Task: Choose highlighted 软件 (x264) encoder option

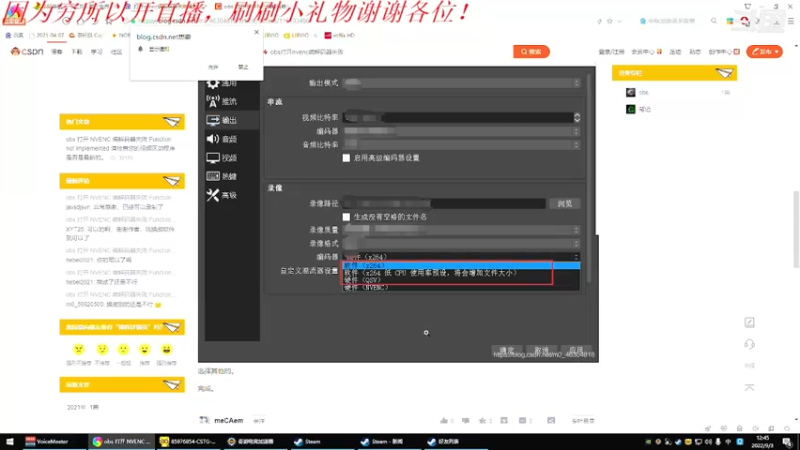Action: pos(461,265)
